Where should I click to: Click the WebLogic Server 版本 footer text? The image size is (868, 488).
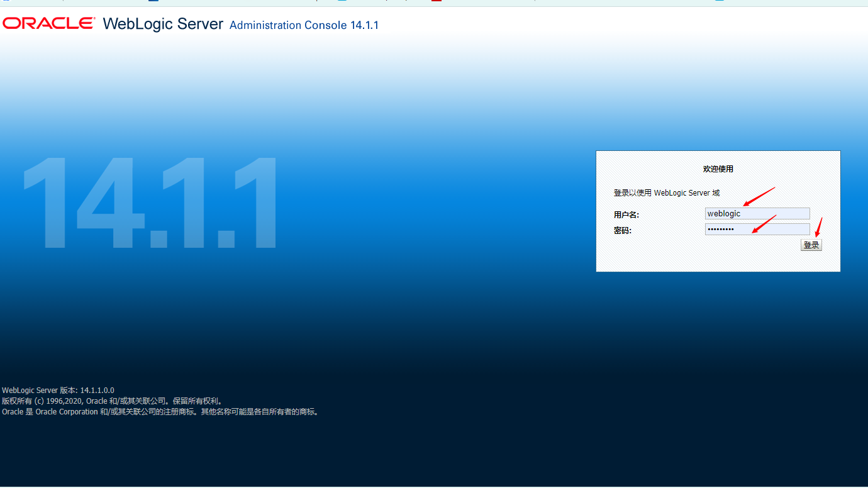click(58, 390)
